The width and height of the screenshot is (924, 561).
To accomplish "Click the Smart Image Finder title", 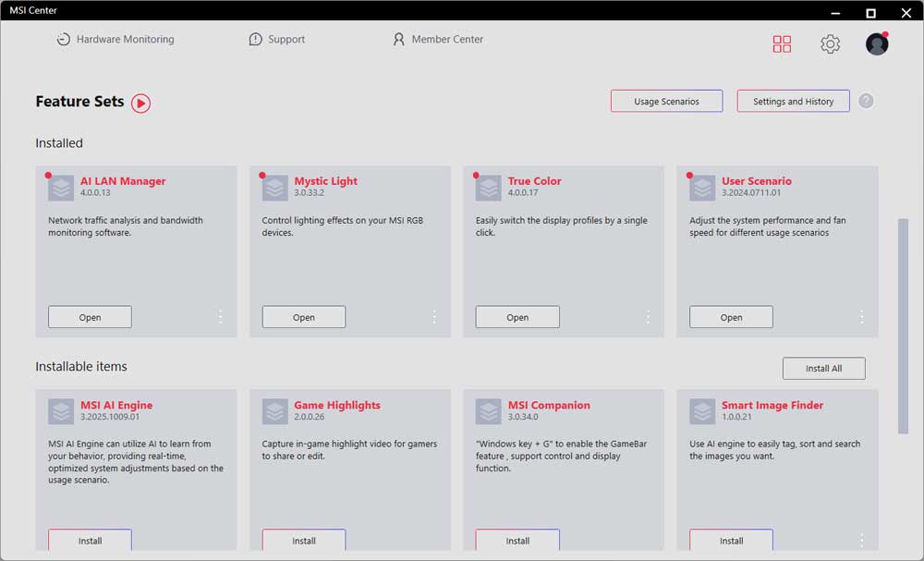I will point(772,405).
